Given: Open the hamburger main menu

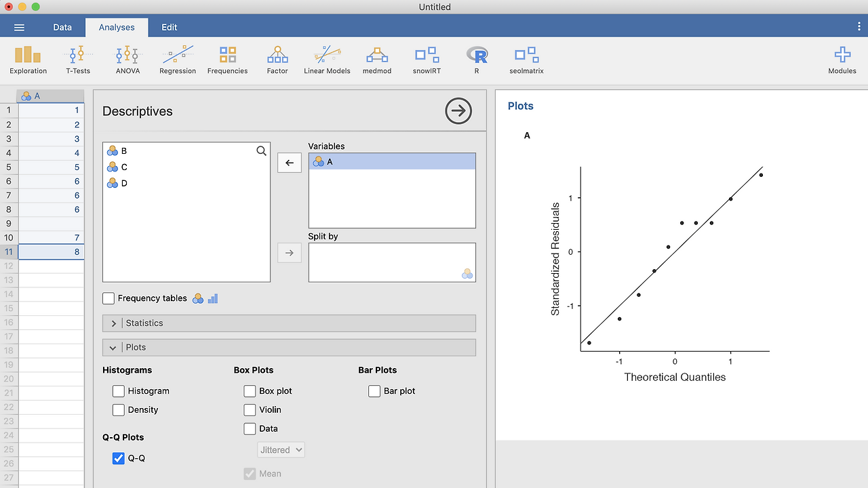Looking at the screenshot, I should (19, 27).
